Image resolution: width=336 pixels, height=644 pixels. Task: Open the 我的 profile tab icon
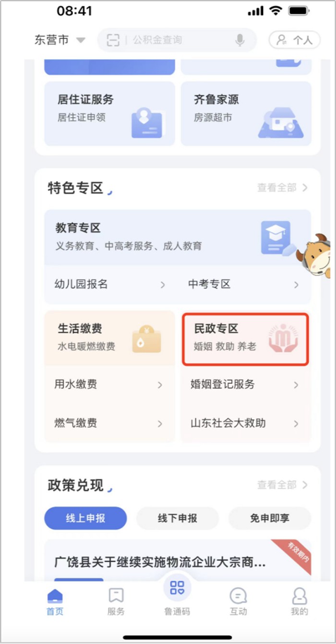(x=299, y=596)
